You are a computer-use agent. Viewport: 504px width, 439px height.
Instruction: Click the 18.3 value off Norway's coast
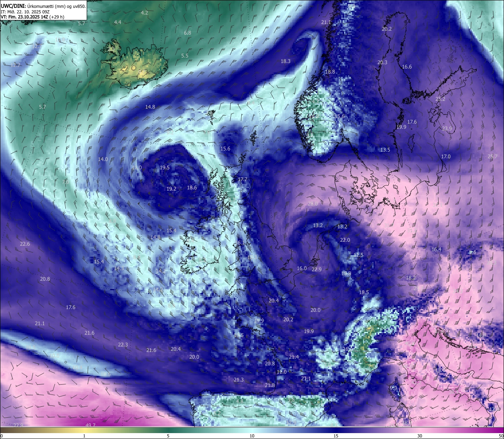[x=285, y=61]
